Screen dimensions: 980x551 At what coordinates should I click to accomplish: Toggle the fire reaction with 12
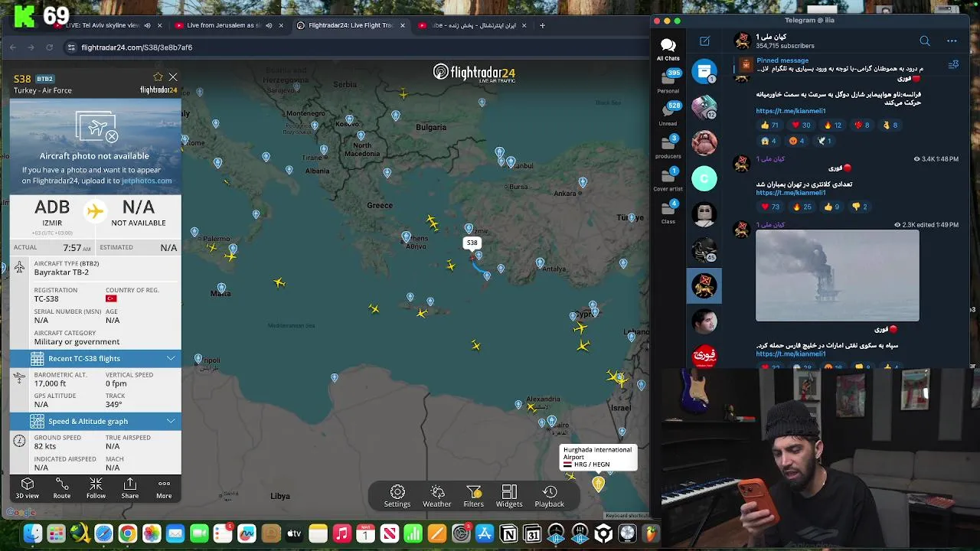coord(832,126)
